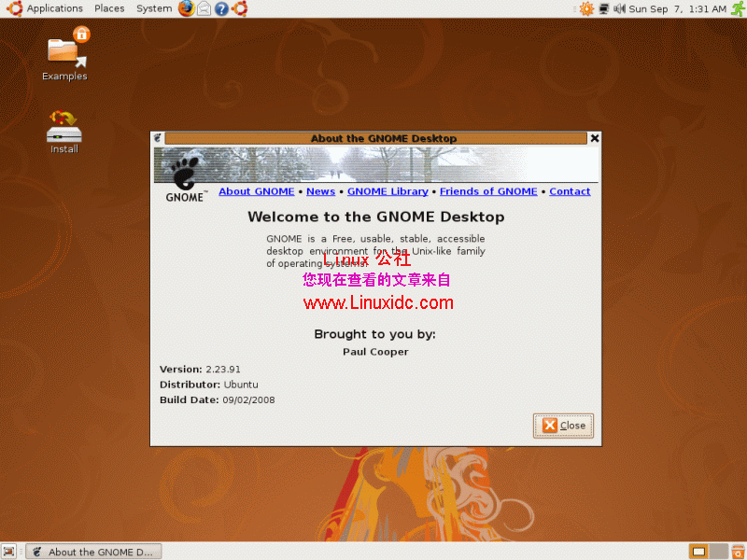Open the Places menu
This screenshot has height=560, width=747.
pyautogui.click(x=109, y=7)
